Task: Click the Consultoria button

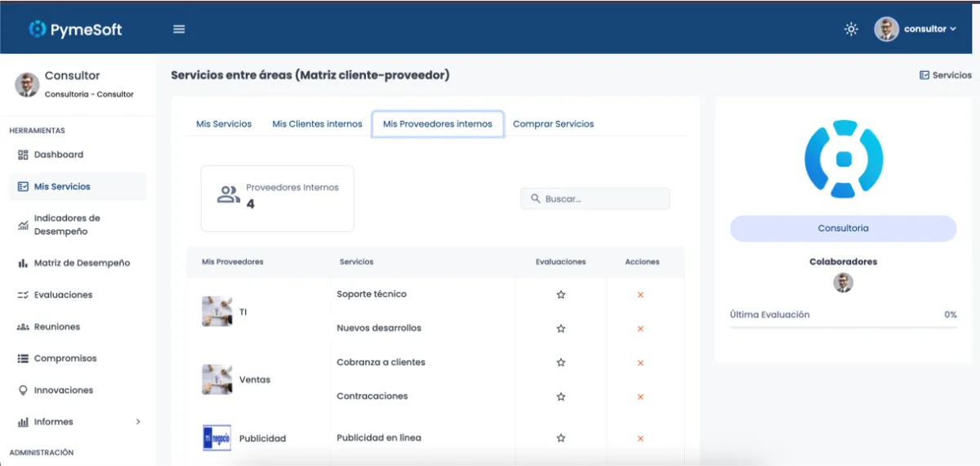Action: click(x=843, y=228)
